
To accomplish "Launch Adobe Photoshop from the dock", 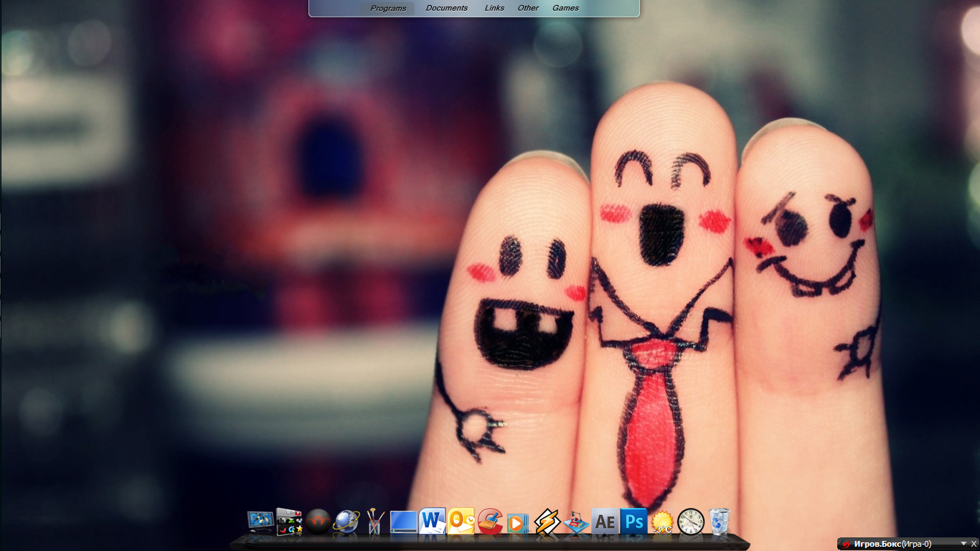I will tap(633, 522).
